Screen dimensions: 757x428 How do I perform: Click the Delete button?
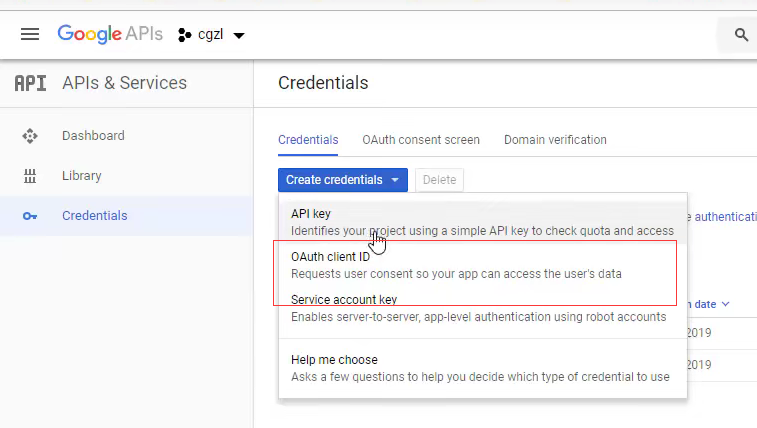click(439, 180)
